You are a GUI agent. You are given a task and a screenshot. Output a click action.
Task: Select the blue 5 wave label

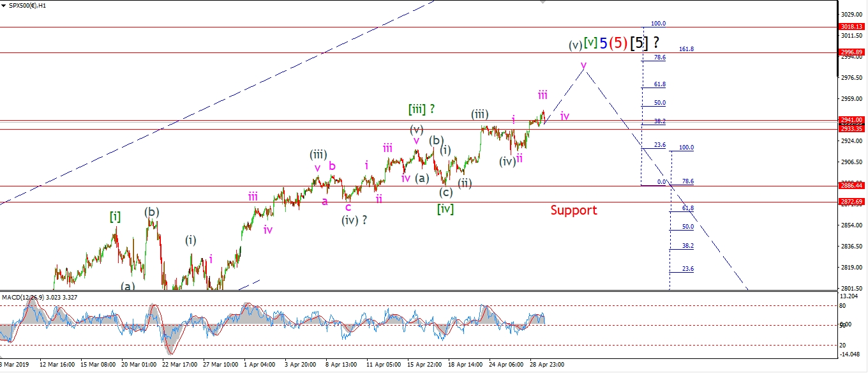tap(602, 43)
